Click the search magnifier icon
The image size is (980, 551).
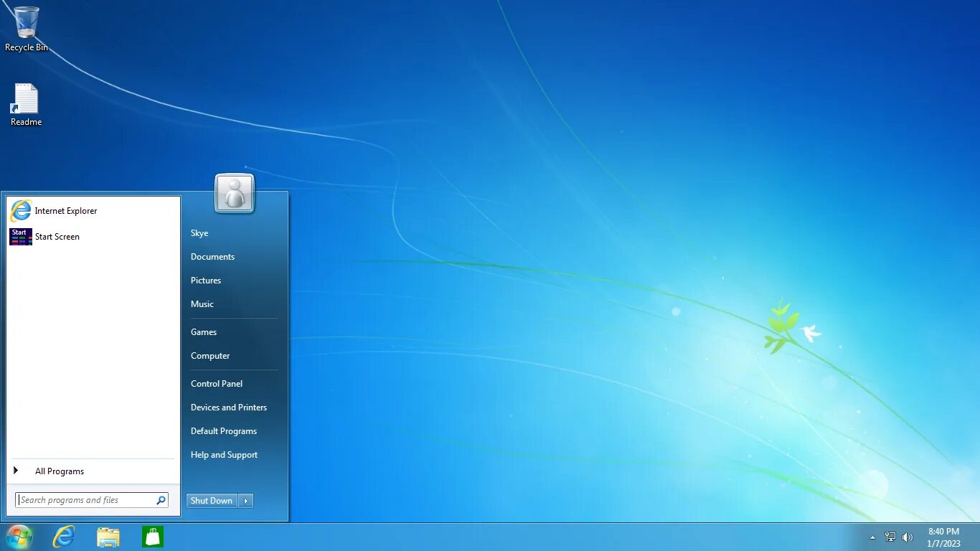pos(161,500)
